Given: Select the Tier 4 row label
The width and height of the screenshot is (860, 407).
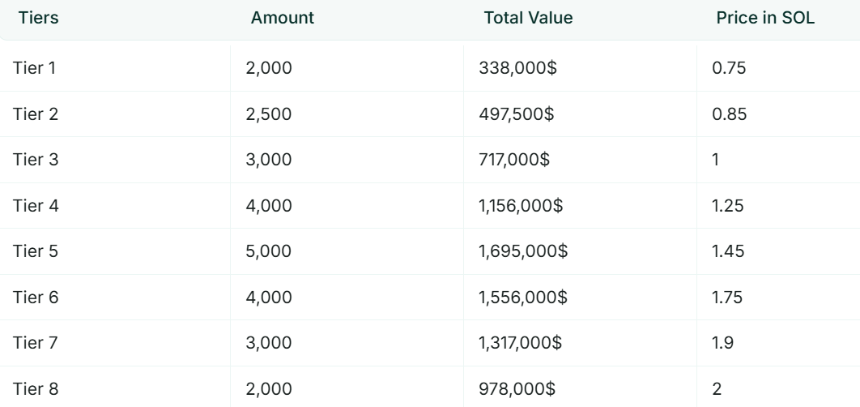Looking at the screenshot, I should tap(36, 206).
